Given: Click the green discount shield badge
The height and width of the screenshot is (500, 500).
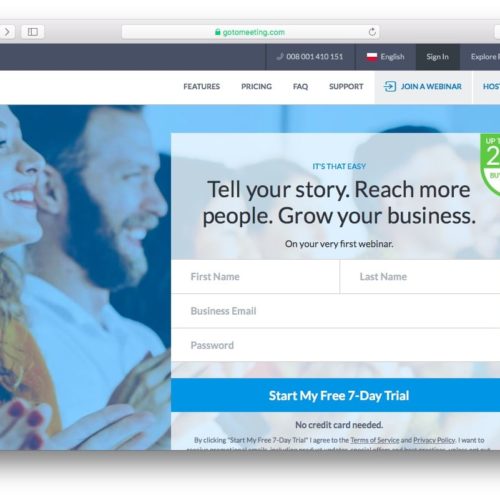Looking at the screenshot, I should pos(490,164).
